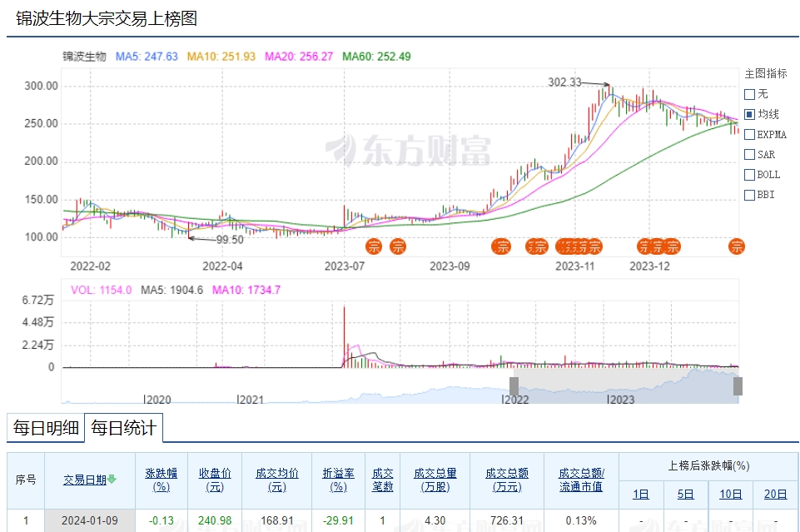
Task: Click the second 宗 marker from the left
Action: click(x=398, y=246)
